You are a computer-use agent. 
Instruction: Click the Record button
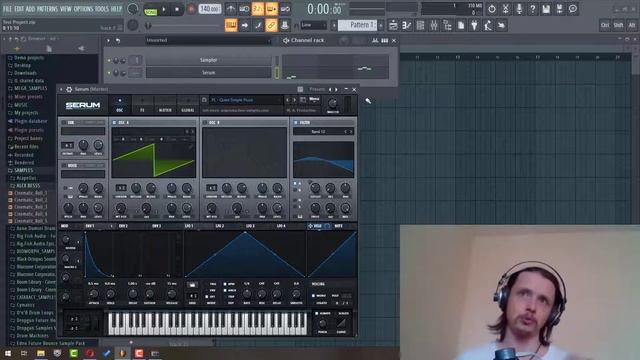pyautogui.click(x=191, y=9)
